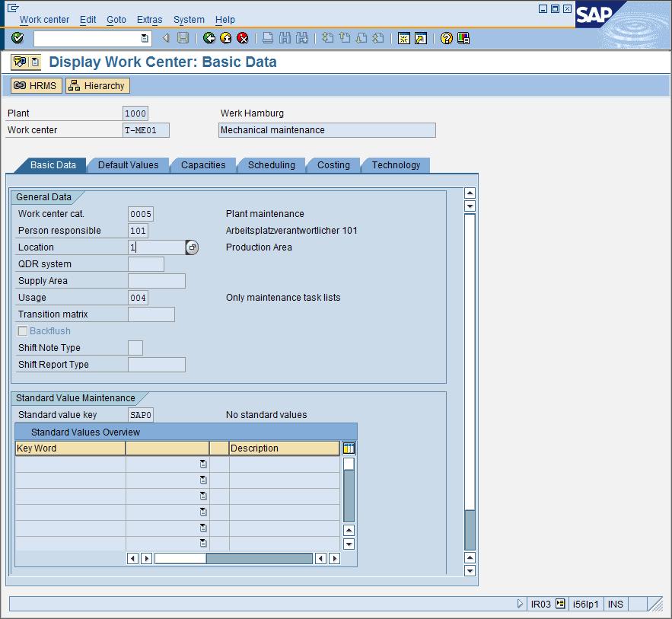Click the Supply Area input field

157,281
